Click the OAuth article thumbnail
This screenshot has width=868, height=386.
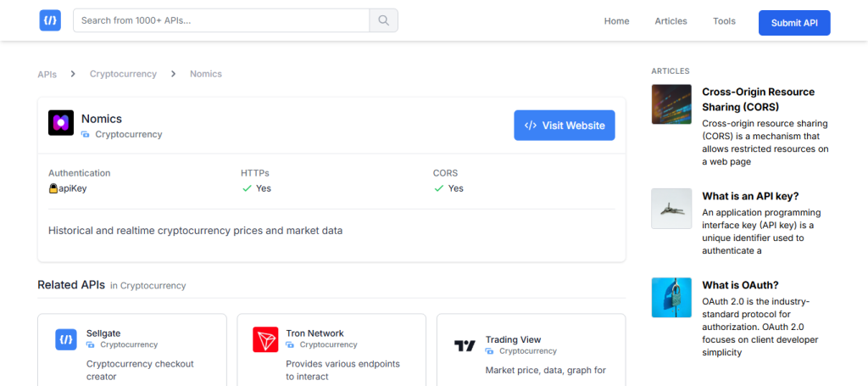pyautogui.click(x=671, y=298)
